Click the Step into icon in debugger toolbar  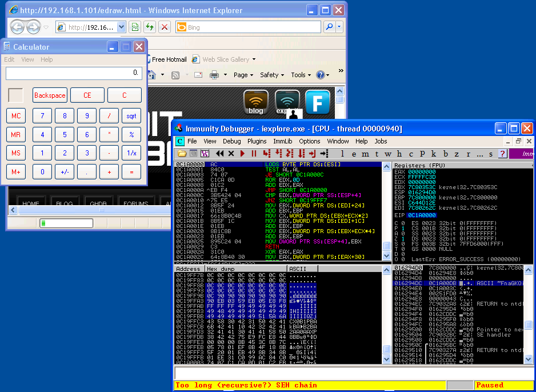pos(267,154)
